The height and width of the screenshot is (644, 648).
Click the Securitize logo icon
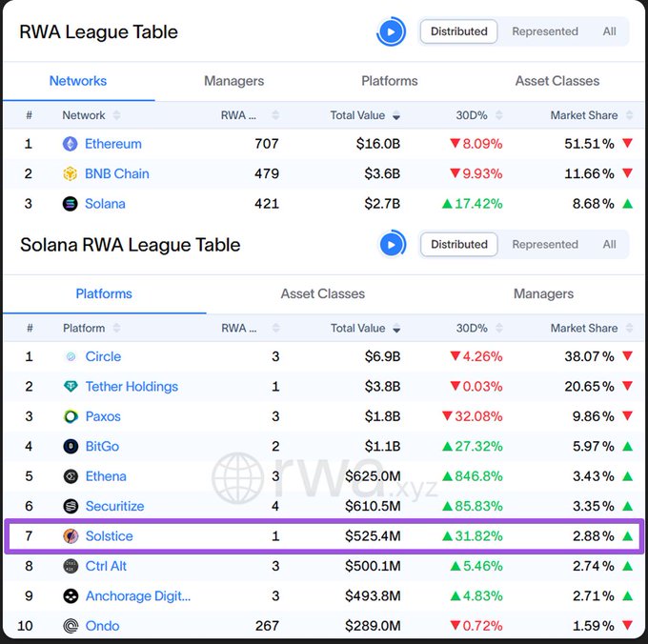71,506
